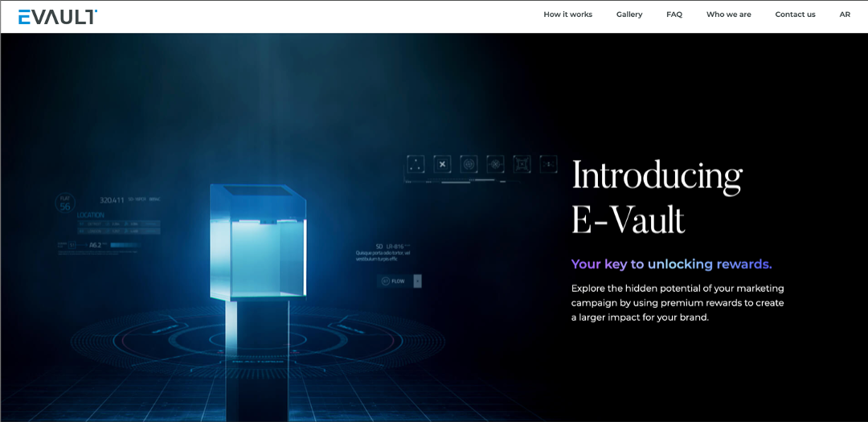868x422 pixels.
Task: Click the last faded dots HUD icon
Action: tap(549, 164)
